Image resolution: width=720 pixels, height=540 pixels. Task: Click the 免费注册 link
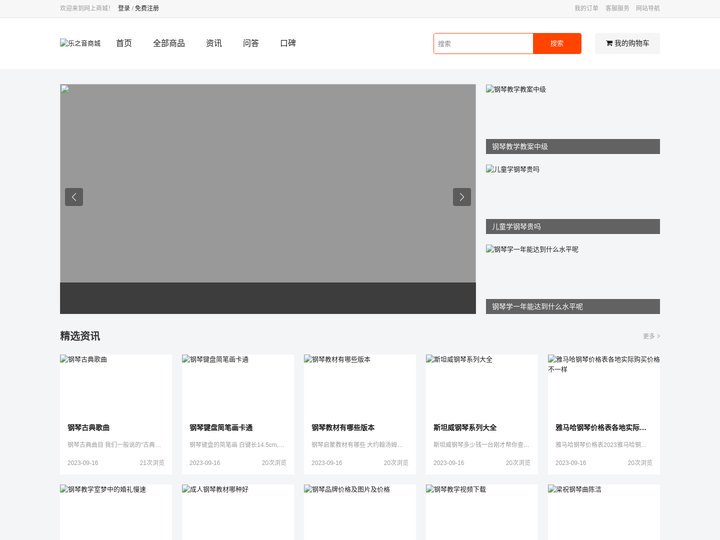[x=147, y=8]
